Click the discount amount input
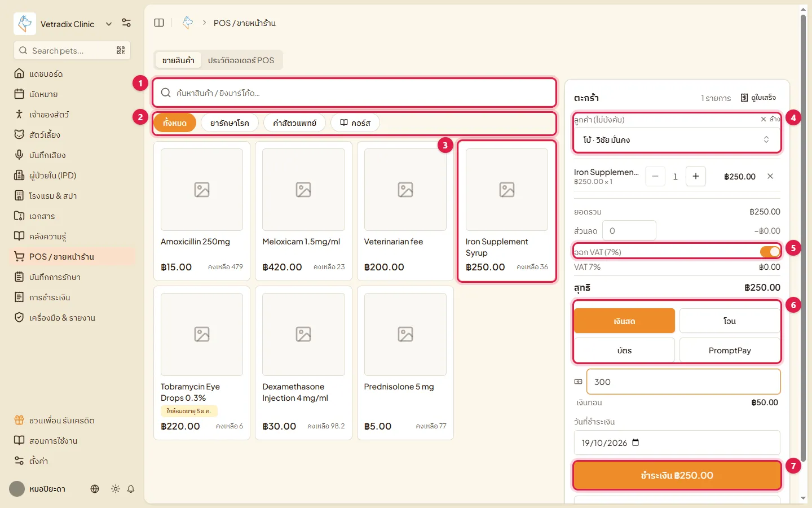Image resolution: width=812 pixels, height=508 pixels. point(629,230)
